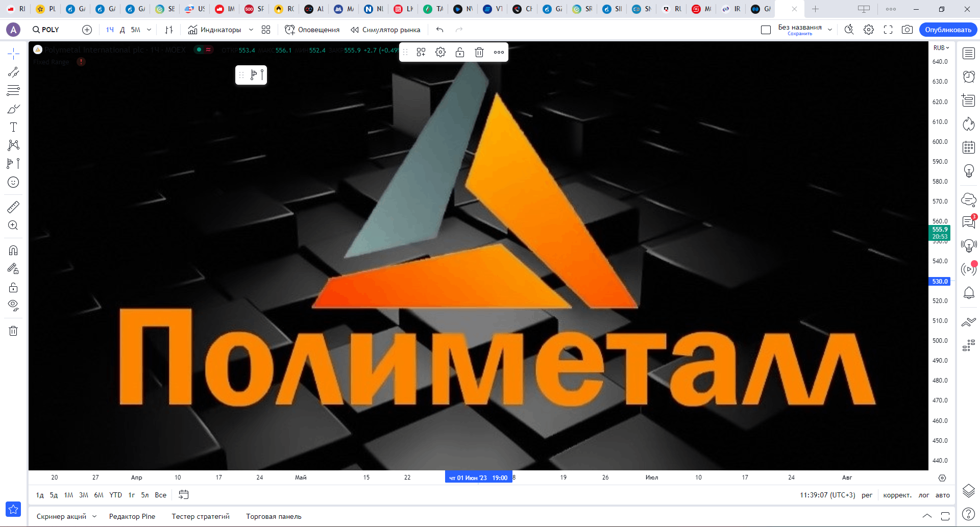Select the Д daily interval
The width and height of the screenshot is (980, 527).
click(122, 30)
